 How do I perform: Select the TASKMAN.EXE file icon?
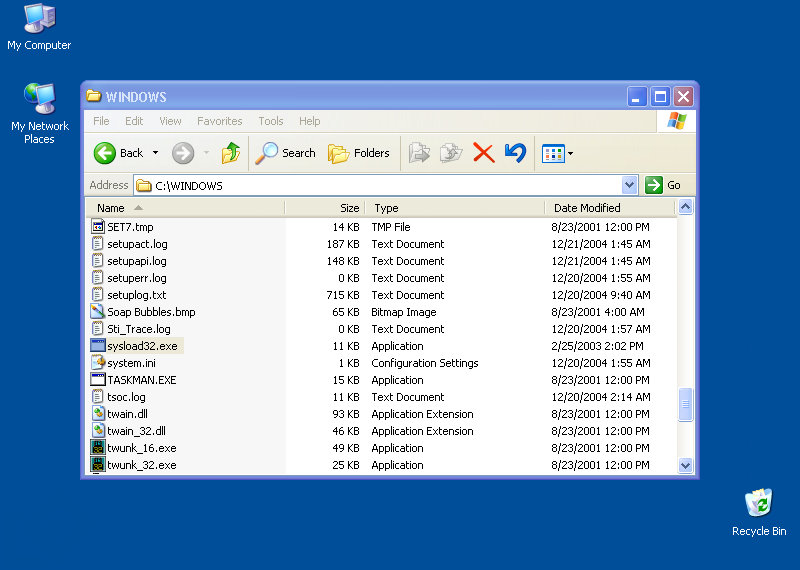[97, 380]
